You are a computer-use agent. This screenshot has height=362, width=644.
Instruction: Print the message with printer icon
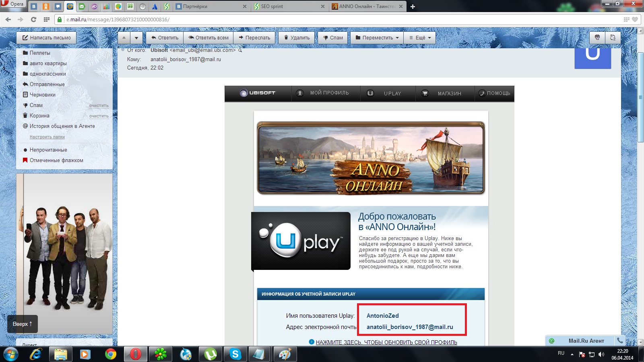(597, 38)
